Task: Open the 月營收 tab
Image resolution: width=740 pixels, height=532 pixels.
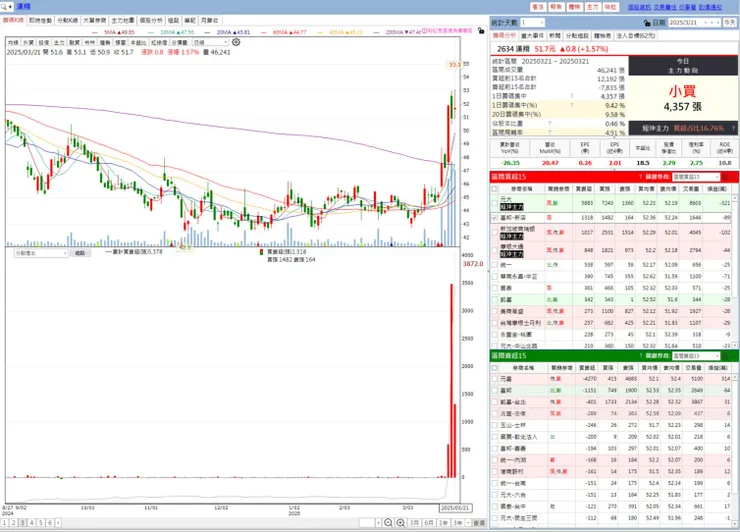Action: [210, 20]
